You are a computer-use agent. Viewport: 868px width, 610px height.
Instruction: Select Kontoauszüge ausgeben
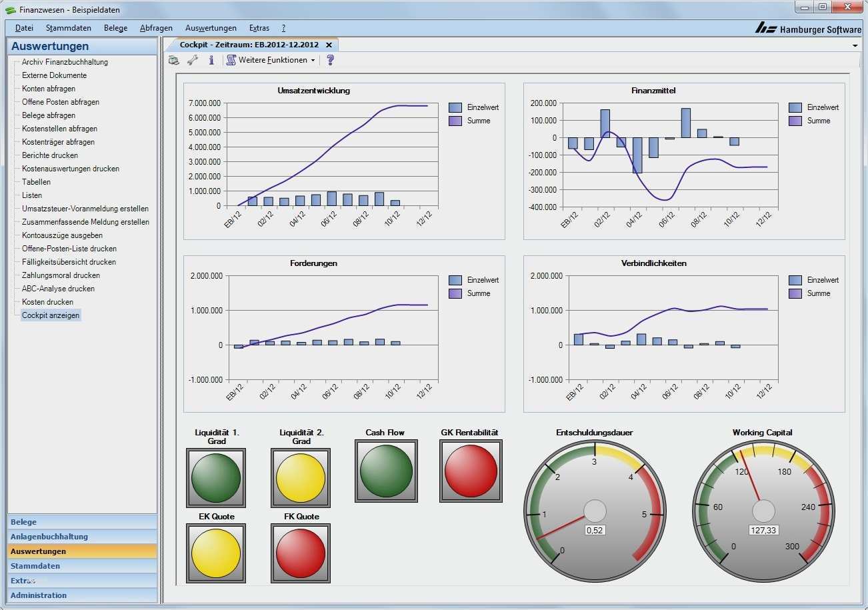pyautogui.click(x=62, y=235)
